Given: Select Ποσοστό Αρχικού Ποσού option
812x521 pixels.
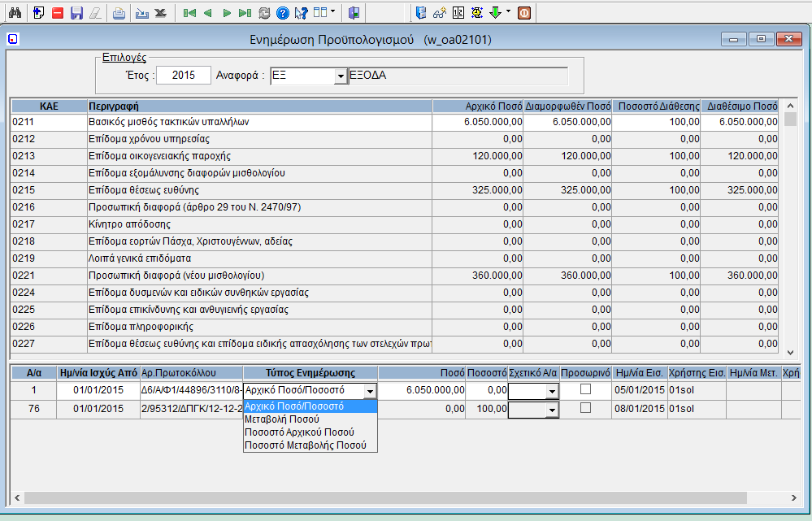Looking at the screenshot, I should click(310, 432).
